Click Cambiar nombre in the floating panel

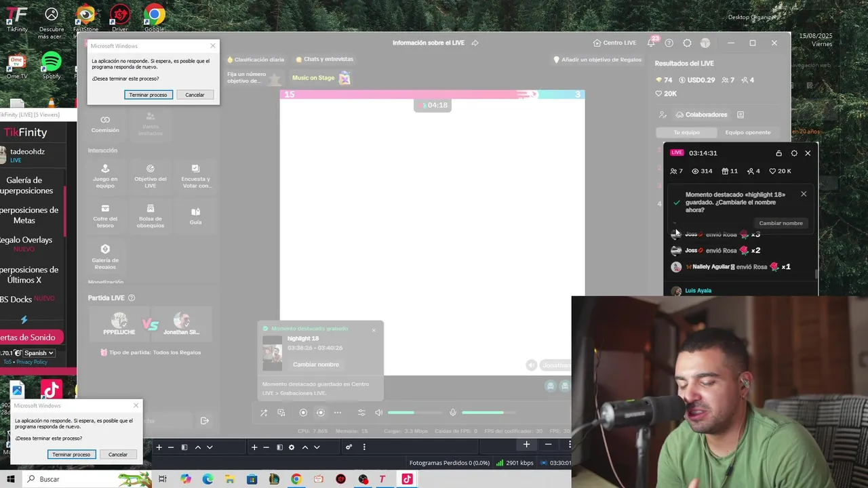[x=781, y=223]
